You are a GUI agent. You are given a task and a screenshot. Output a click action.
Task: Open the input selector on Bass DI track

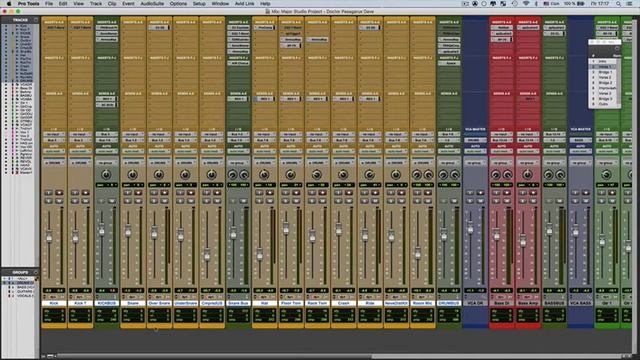pyautogui.click(x=501, y=134)
